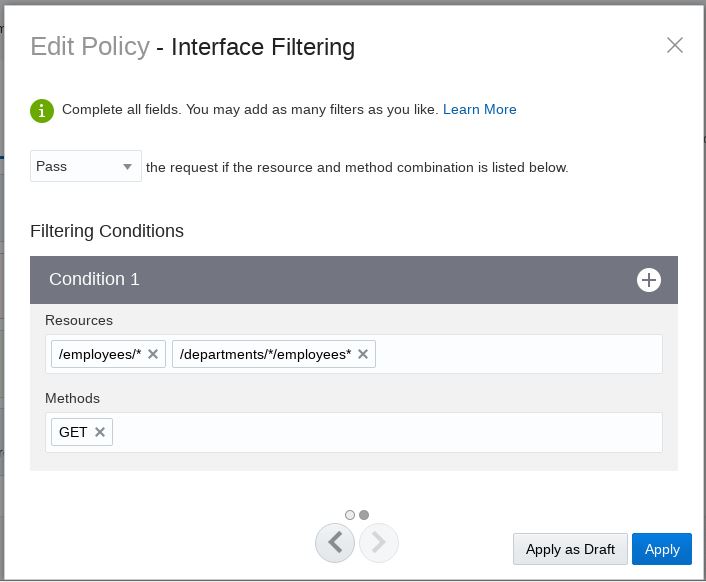The image size is (706, 582).
Task: Click the right arrow next-page button
Action: click(379, 543)
